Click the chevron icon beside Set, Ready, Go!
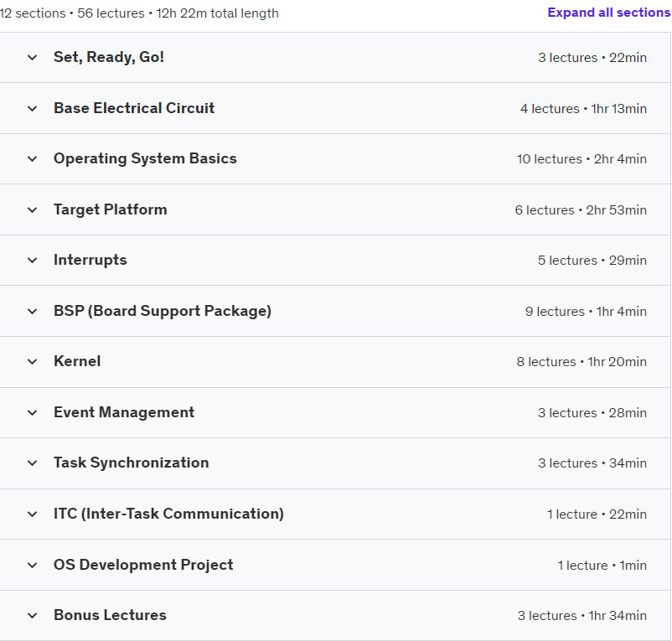This screenshot has width=672, height=641. pyautogui.click(x=32, y=58)
